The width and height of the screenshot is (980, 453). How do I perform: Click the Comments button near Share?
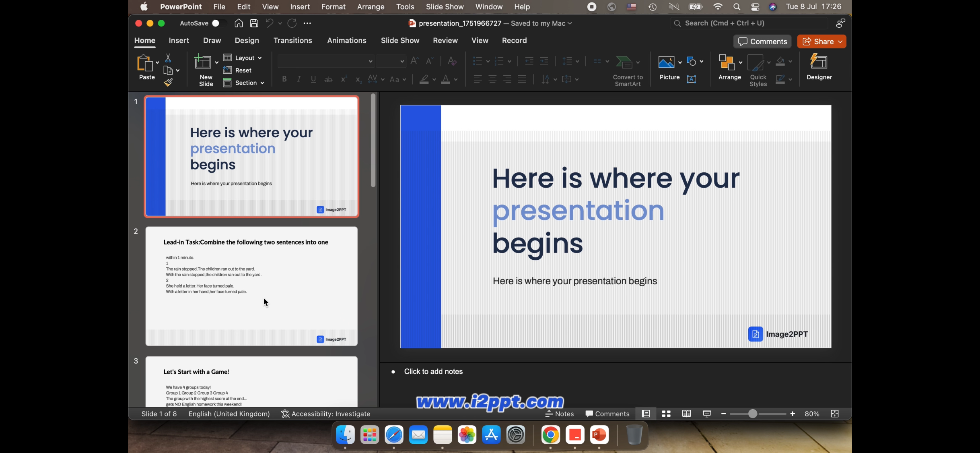(x=762, y=41)
